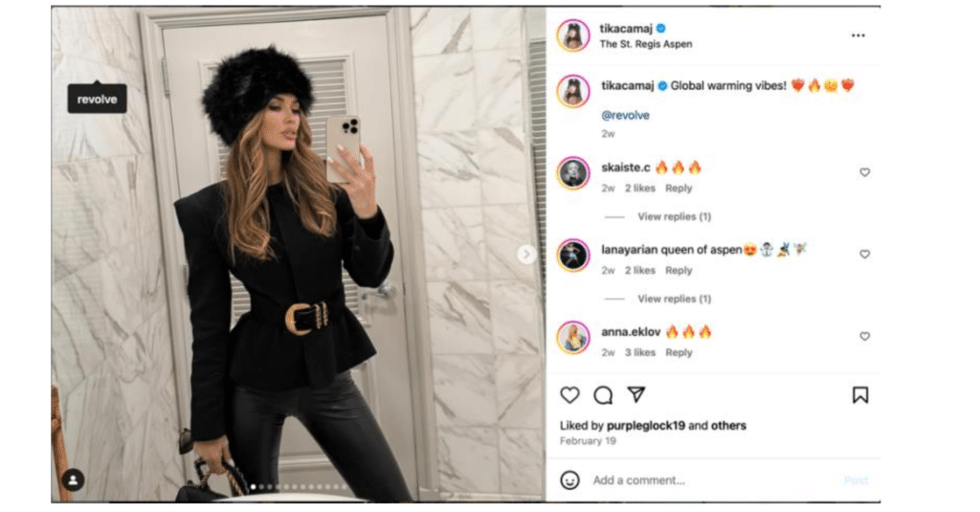Open the emoji picker smiley icon
This screenshot has width=980, height=512.
click(x=569, y=480)
